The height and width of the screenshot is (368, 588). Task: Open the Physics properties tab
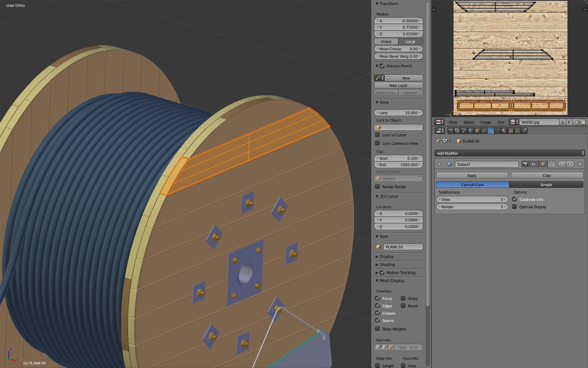pyautogui.click(x=524, y=131)
